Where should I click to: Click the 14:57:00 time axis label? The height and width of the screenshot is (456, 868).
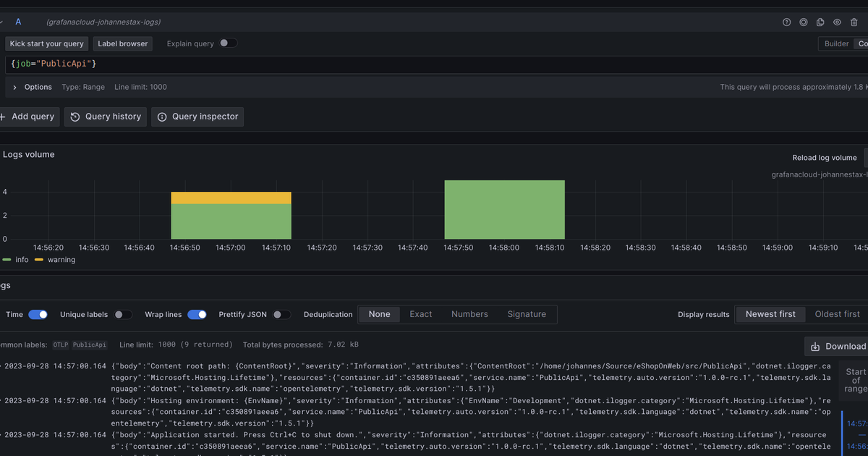point(230,248)
